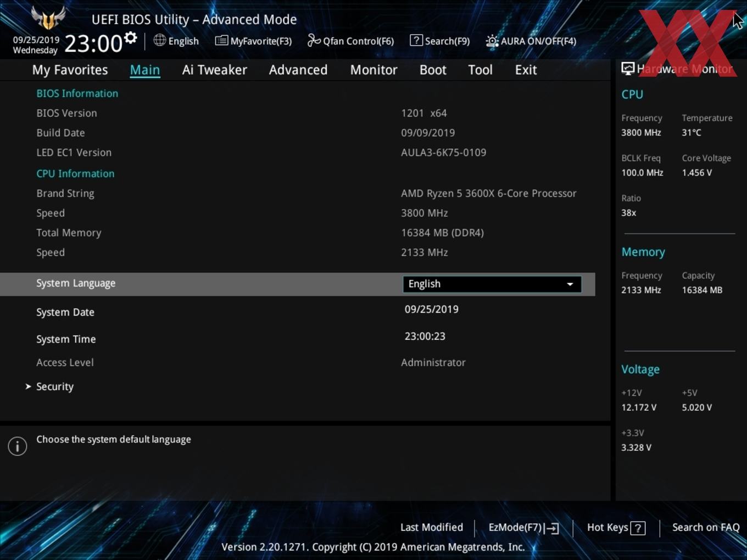The width and height of the screenshot is (747, 560).
Task: Click the Total Memory value 16384 MB (DDR4)
Action: pos(443,233)
